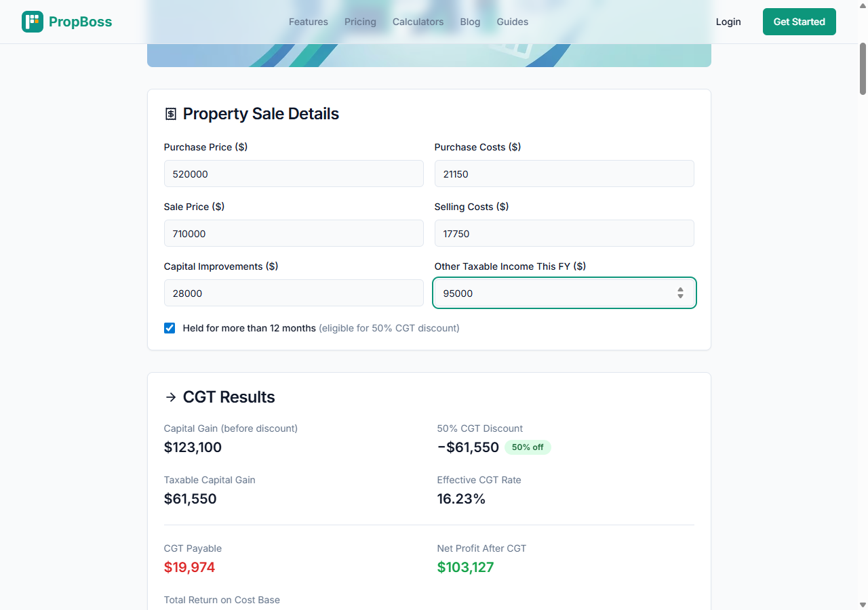Uncheck 'Held for more than 12 months'
Screen dimensions: 868x610
(x=169, y=328)
